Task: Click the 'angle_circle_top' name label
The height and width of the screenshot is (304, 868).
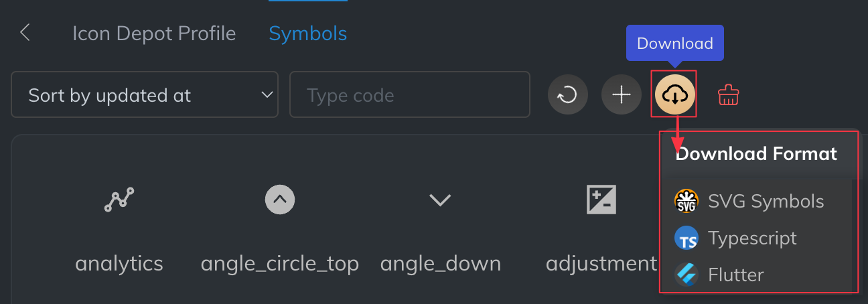Action: (x=280, y=263)
